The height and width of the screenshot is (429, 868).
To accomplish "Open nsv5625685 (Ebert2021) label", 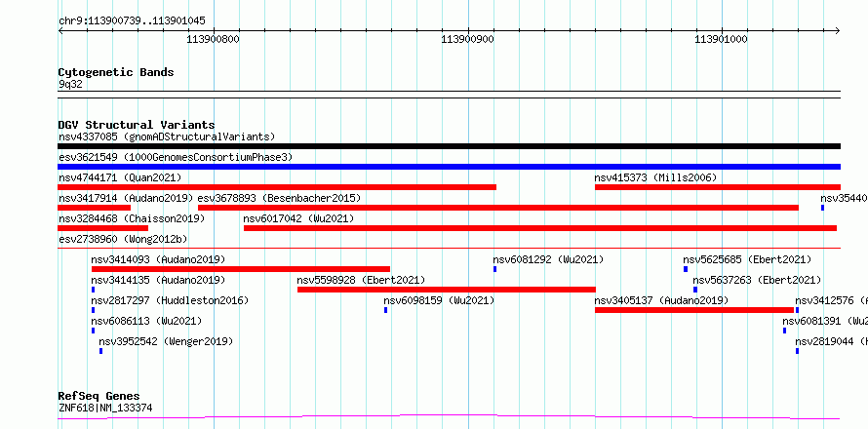I will point(747,259).
